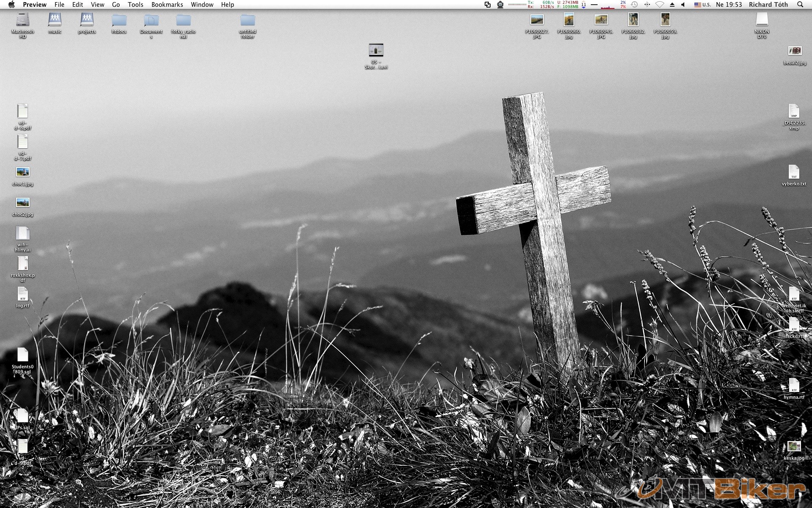Select the 05 - Skut video file

376,50
